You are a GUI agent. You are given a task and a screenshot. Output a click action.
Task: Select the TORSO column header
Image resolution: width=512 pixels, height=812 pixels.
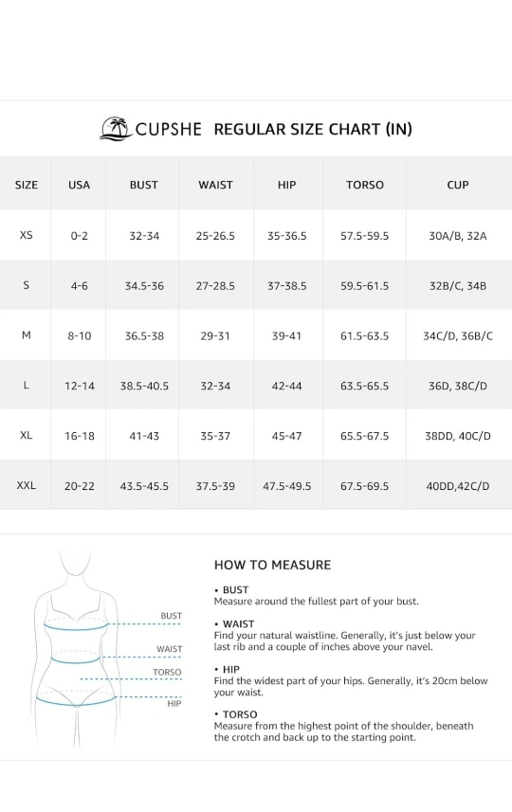pos(365,185)
